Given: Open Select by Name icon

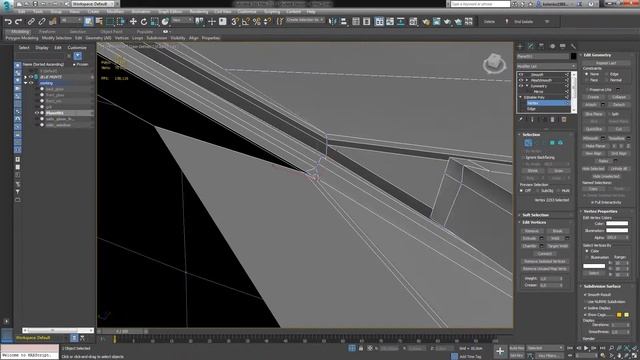Looking at the screenshot, I should coord(99,22).
